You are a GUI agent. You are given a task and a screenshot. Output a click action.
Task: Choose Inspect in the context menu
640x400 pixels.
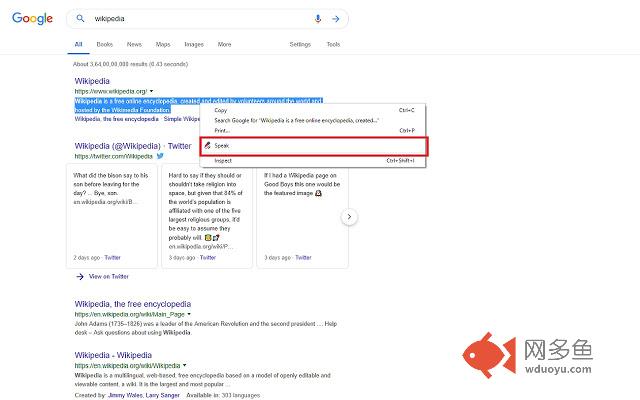[313, 161]
